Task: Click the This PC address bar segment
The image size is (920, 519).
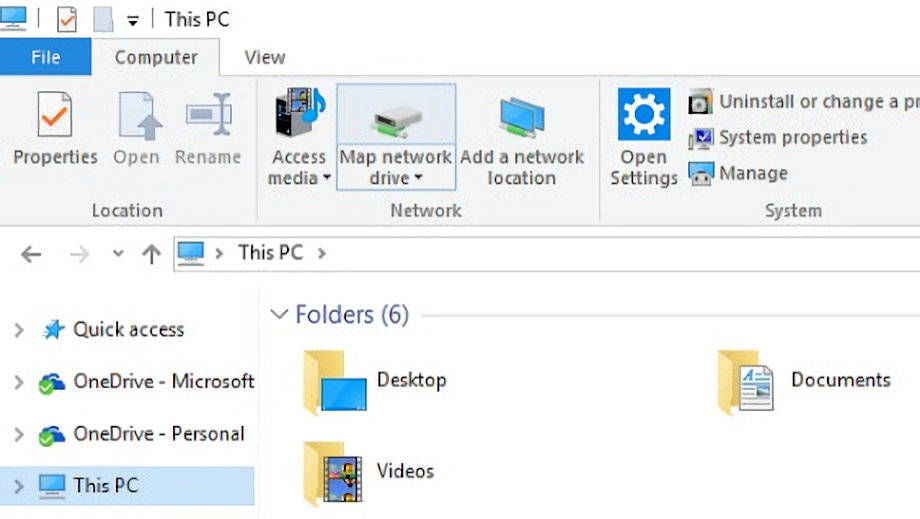Action: (x=270, y=253)
